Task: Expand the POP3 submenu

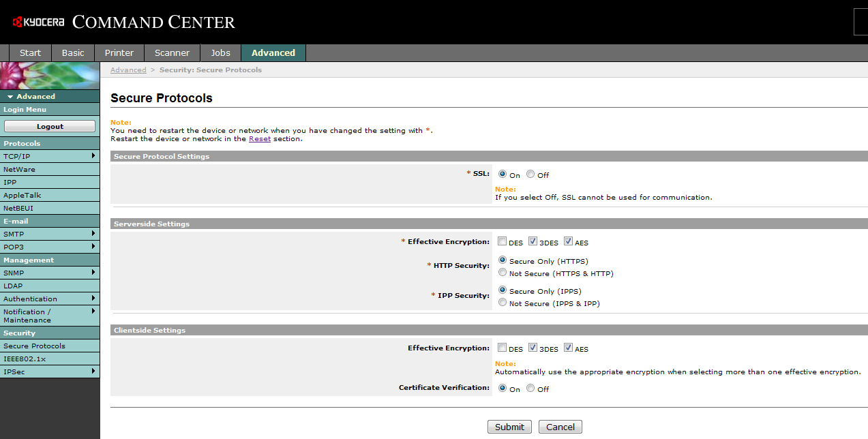Action: [x=48, y=247]
